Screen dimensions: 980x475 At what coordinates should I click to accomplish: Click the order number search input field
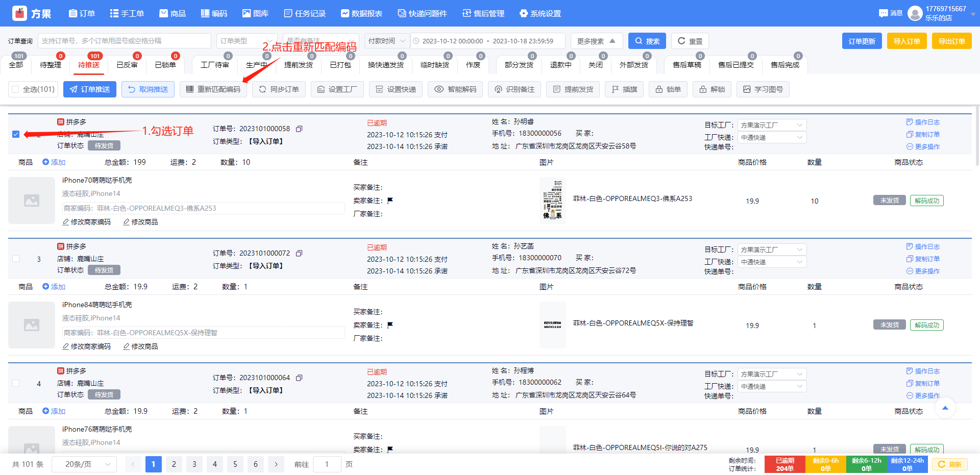124,41
